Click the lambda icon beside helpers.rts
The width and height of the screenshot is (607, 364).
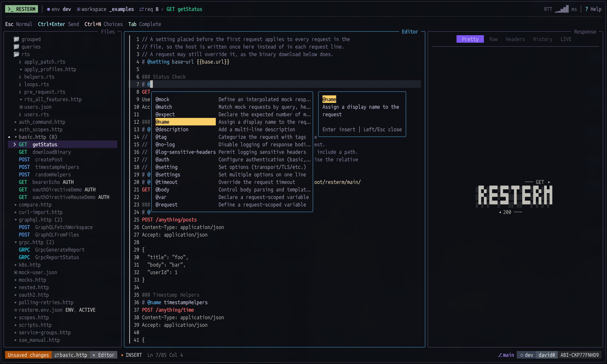pos(20,77)
